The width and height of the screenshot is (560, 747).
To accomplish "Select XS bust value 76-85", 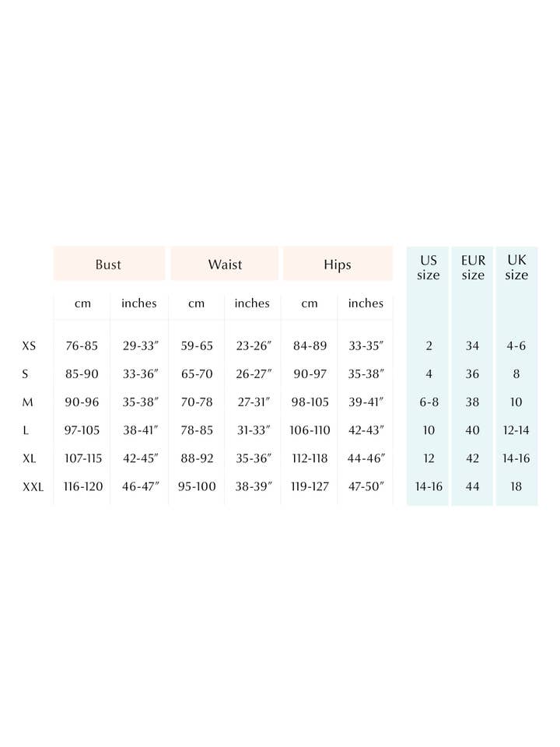I will pyautogui.click(x=82, y=345).
